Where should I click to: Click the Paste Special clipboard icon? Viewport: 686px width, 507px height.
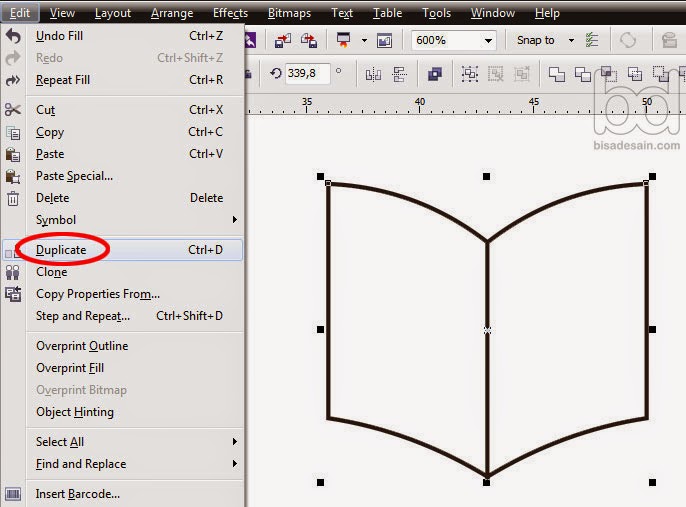[13, 176]
